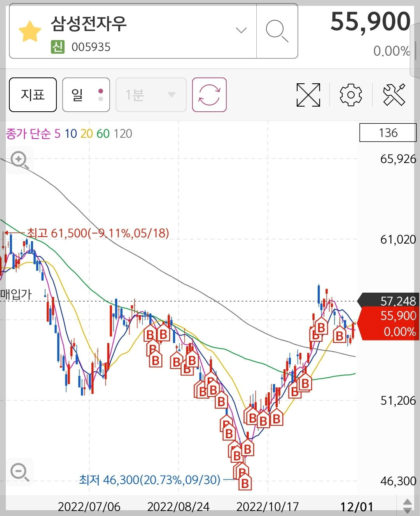420x516 pixels.
Task: Open chart tools wrench icon
Action: pos(394,95)
